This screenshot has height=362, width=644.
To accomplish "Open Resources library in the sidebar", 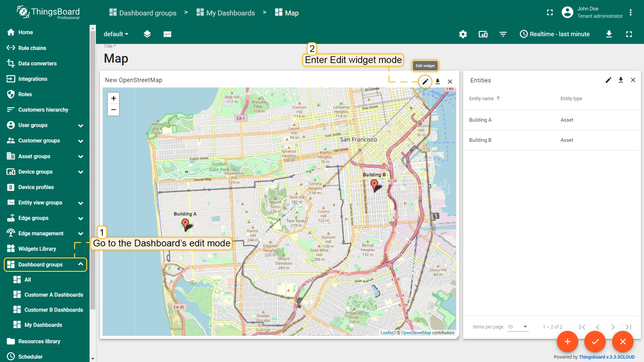I will click(45, 341).
